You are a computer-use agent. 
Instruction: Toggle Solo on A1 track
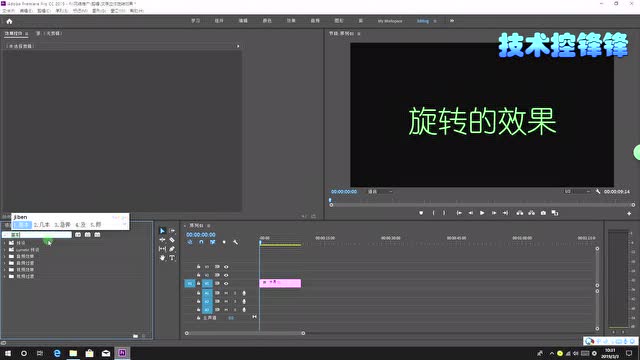[235, 293]
